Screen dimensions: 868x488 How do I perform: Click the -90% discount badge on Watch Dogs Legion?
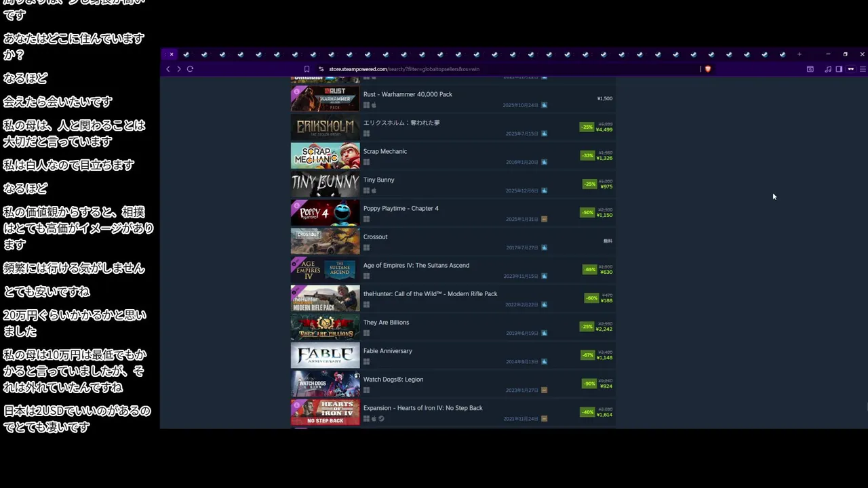[589, 384]
